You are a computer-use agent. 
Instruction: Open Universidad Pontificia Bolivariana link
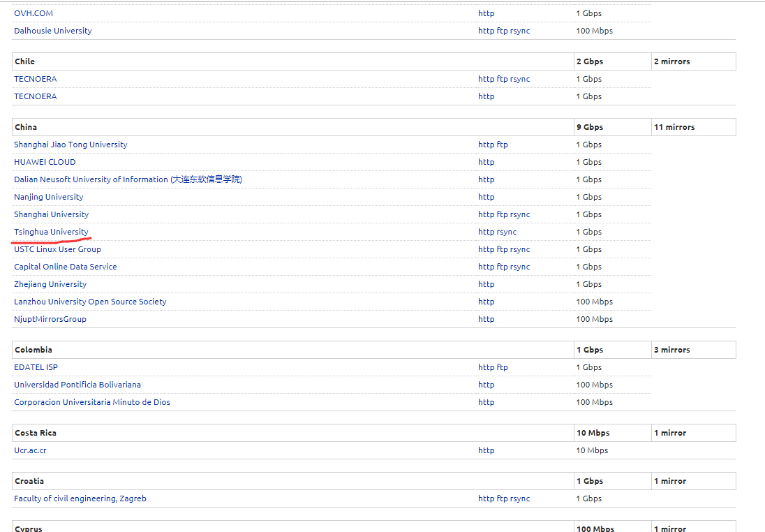[77, 385]
